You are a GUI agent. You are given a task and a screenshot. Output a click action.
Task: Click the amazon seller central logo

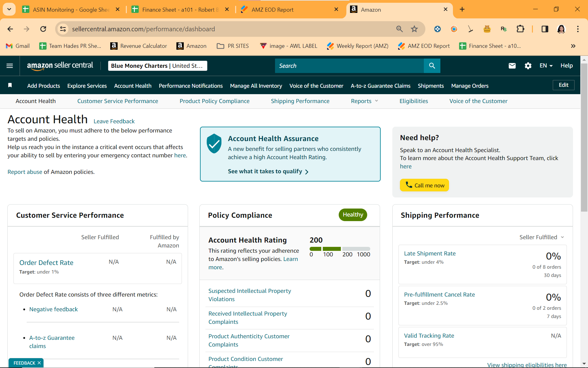60,66
